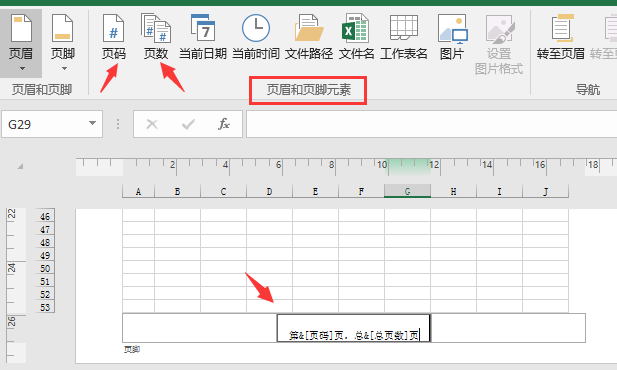Open the fx insert function dialog

point(224,124)
